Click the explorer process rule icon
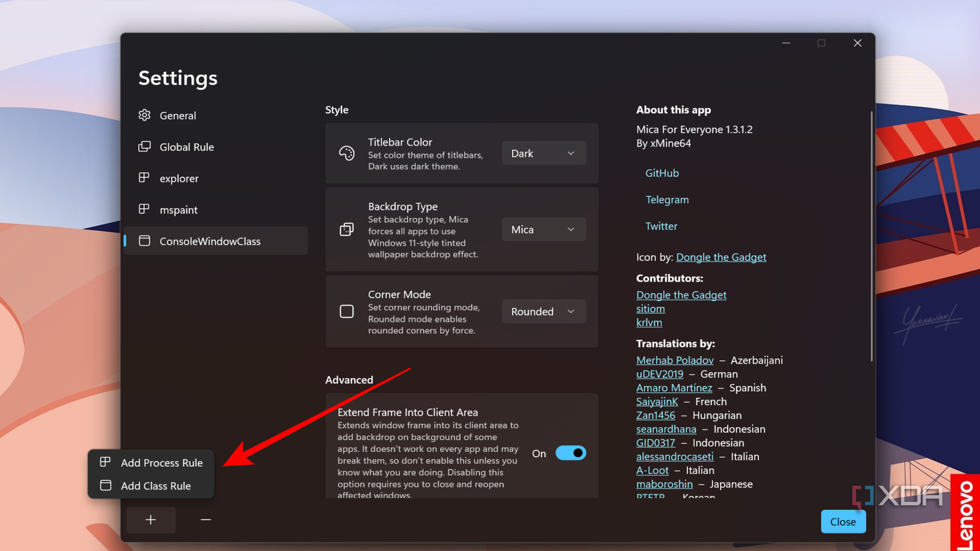This screenshot has width=980, height=551. 144,178
